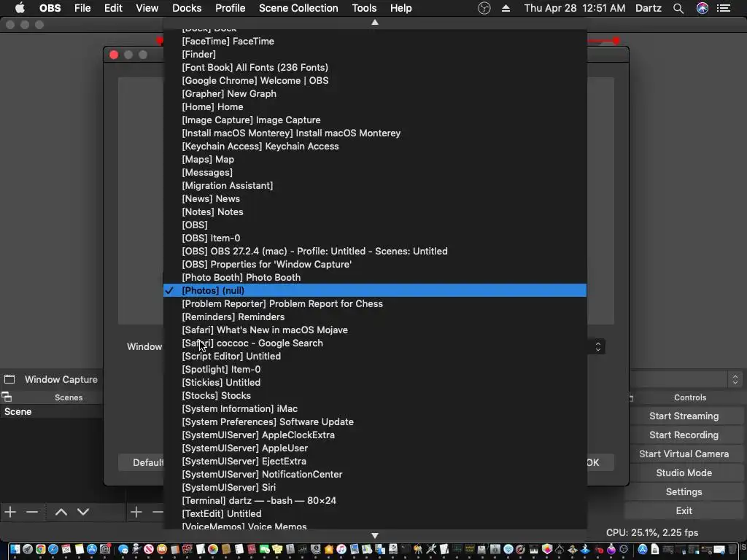Viewport: 747px width, 560px height.
Task: Click OBS status icon in menu bar
Action: pyautogui.click(x=484, y=8)
